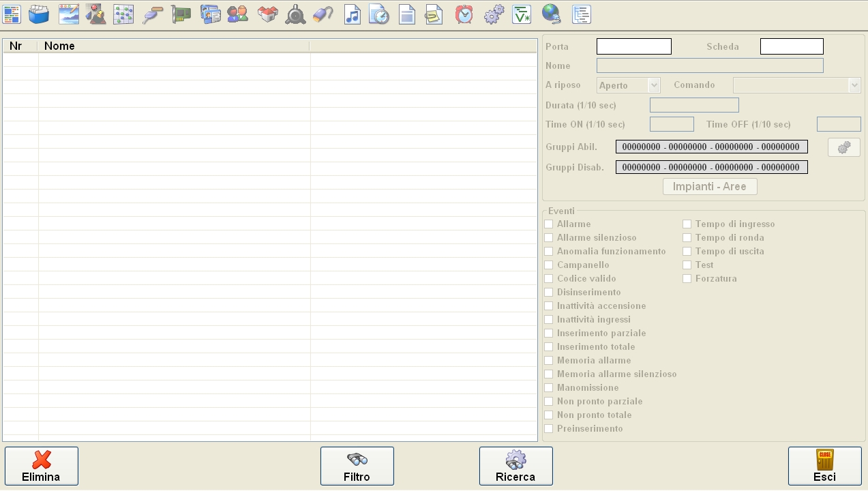Click the two users icon in toolbar
The width and height of the screenshot is (868, 491).
[x=237, y=14]
